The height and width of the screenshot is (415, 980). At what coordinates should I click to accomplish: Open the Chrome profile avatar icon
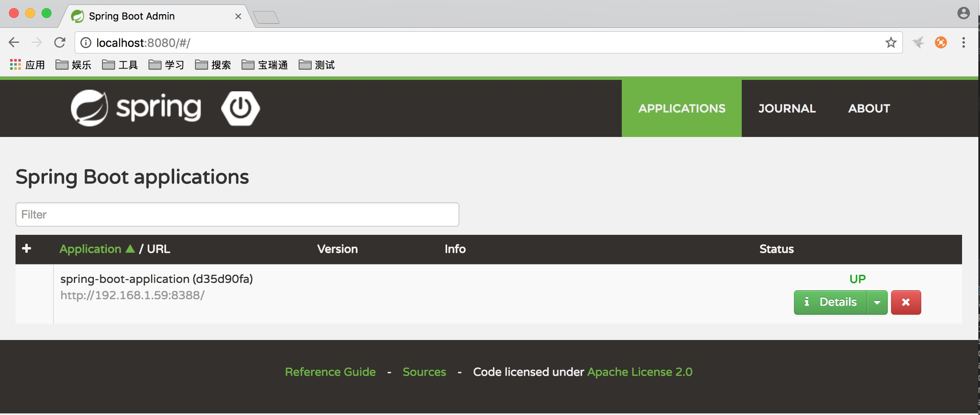coord(963,13)
